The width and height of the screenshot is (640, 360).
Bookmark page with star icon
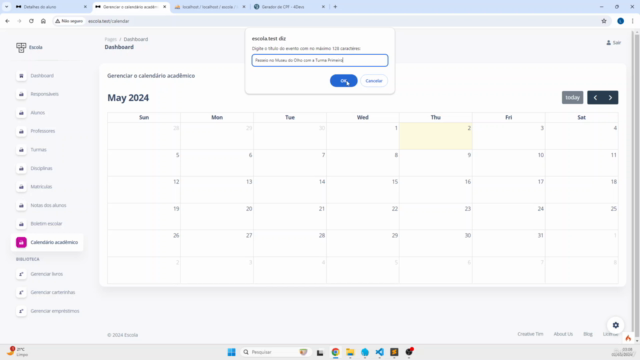pyautogui.click(x=604, y=21)
